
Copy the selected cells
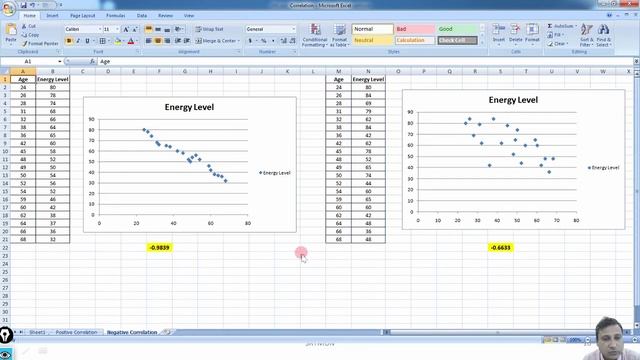[x=31, y=35]
